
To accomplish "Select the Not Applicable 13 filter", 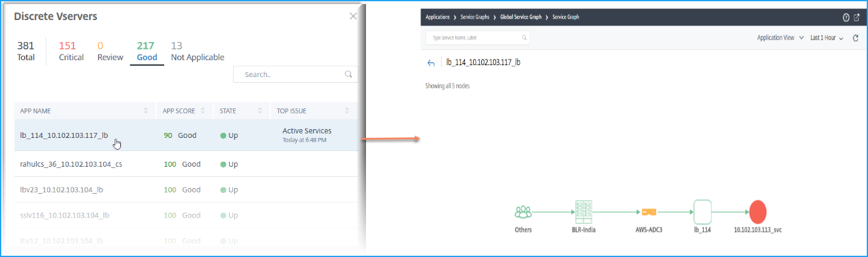I will [197, 51].
